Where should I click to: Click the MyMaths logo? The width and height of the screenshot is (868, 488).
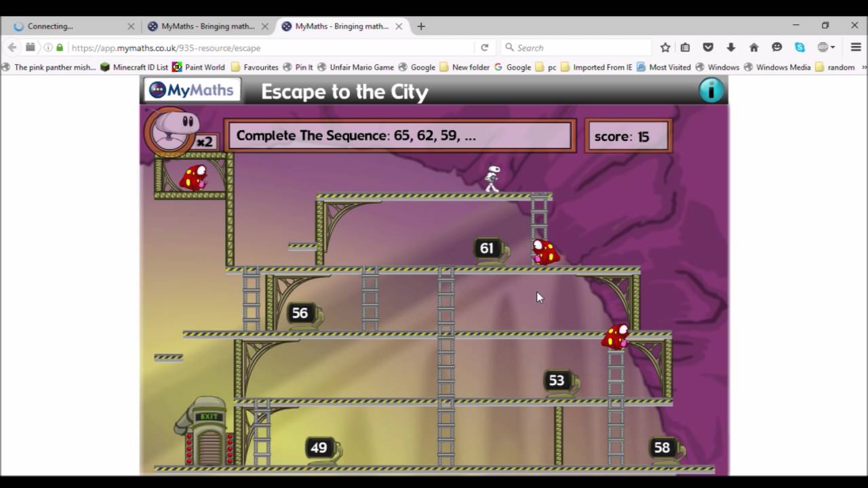(x=192, y=90)
